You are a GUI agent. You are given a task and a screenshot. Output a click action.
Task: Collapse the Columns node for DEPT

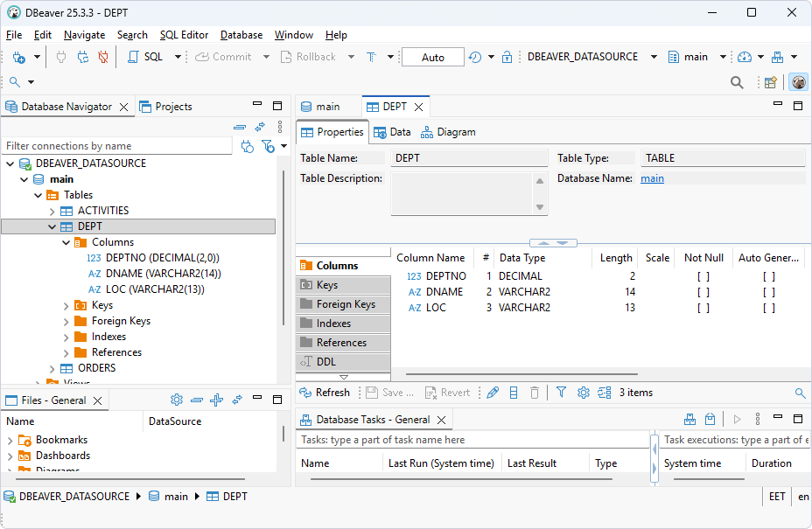click(x=66, y=241)
